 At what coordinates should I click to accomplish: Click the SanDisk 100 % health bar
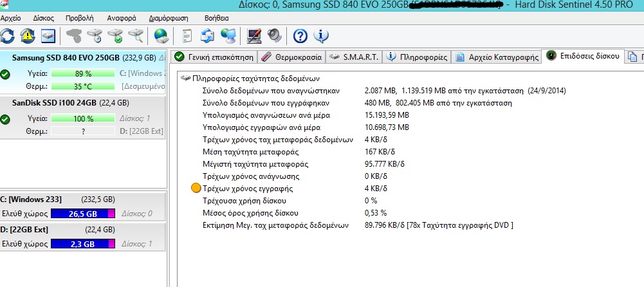click(x=83, y=118)
